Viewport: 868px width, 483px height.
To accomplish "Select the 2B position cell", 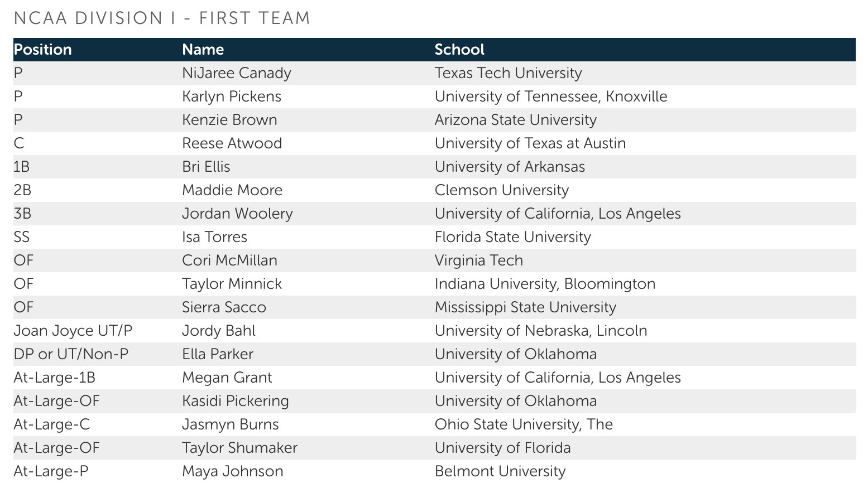I will 22,190.
